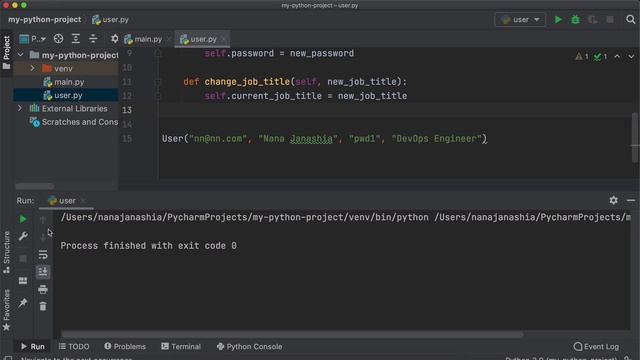Toggle scroll to end in run console
Viewport: 640px width, 360px height.
click(x=43, y=272)
